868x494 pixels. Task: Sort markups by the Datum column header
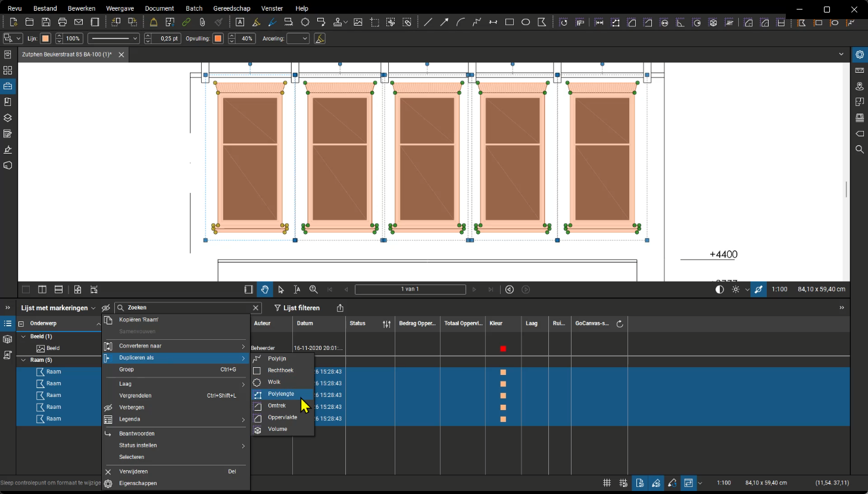pyautogui.click(x=319, y=324)
